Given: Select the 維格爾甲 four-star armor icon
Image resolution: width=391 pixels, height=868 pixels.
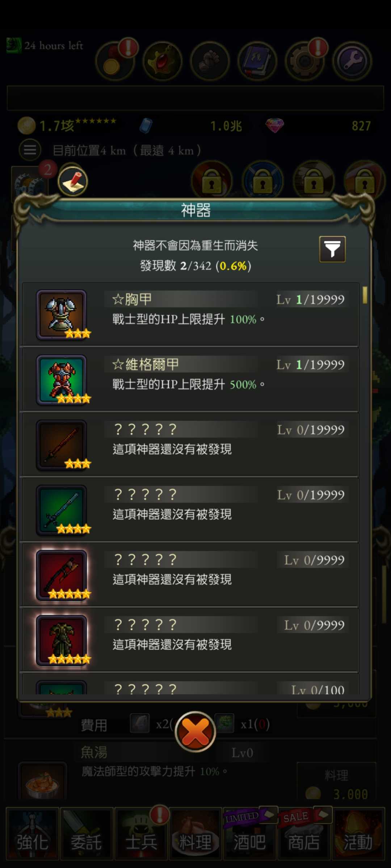Looking at the screenshot, I should coord(62,380).
